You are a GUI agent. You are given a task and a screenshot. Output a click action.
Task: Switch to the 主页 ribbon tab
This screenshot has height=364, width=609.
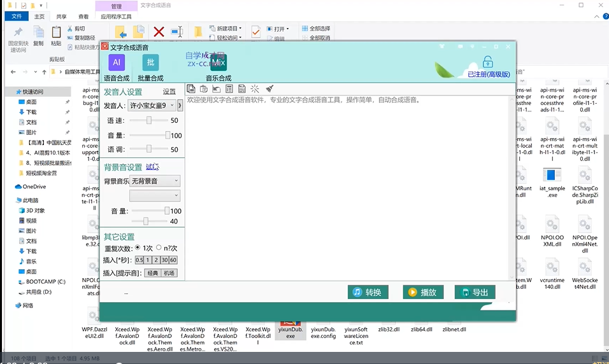[39, 17]
